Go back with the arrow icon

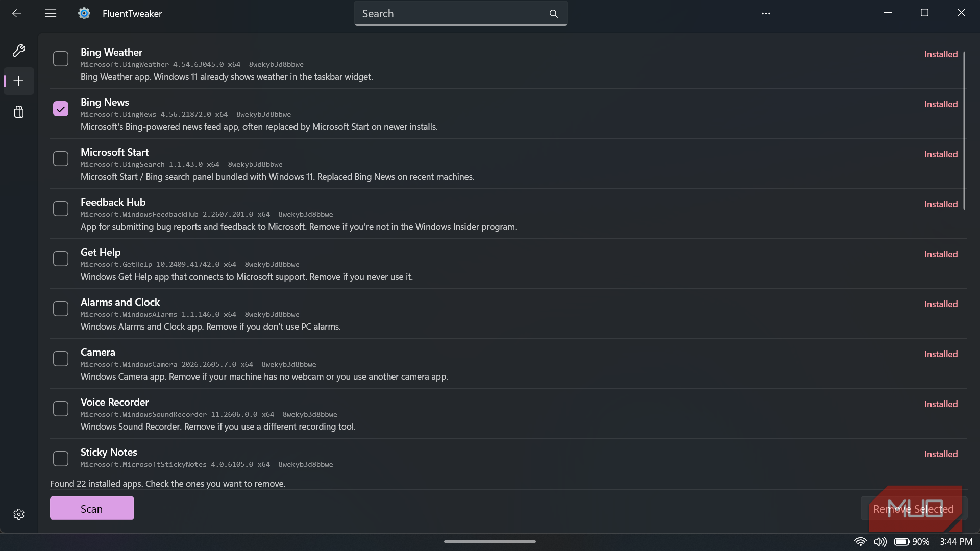click(x=17, y=13)
